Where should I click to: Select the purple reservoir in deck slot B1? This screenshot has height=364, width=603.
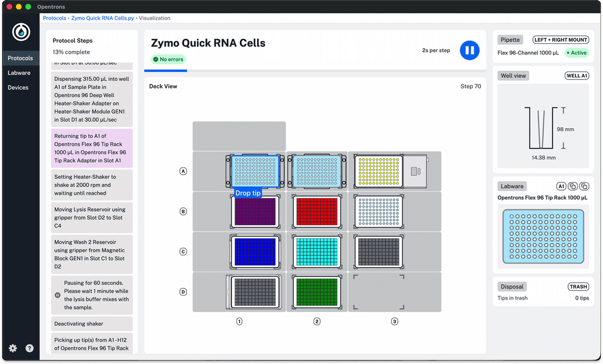click(x=255, y=211)
